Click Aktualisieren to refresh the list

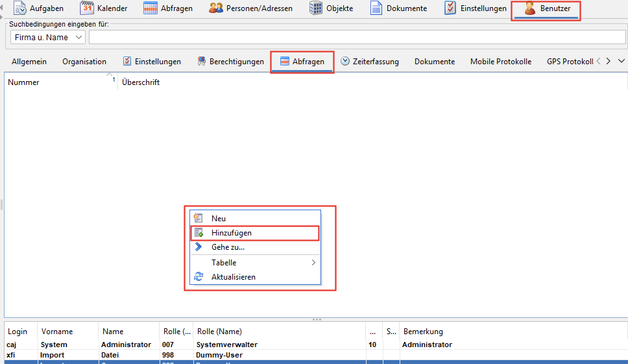coord(233,277)
